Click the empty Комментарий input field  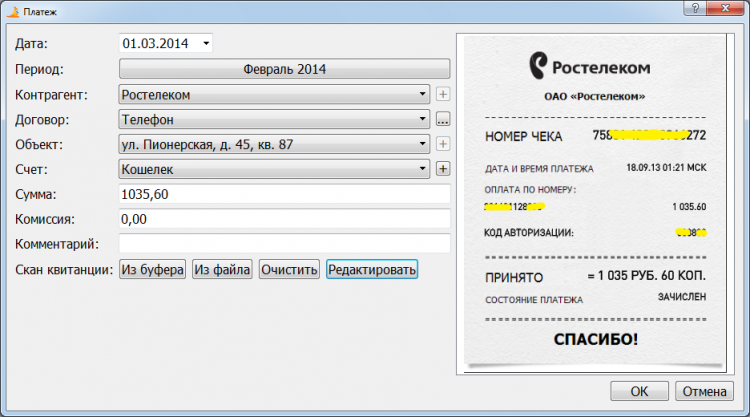pos(285,243)
